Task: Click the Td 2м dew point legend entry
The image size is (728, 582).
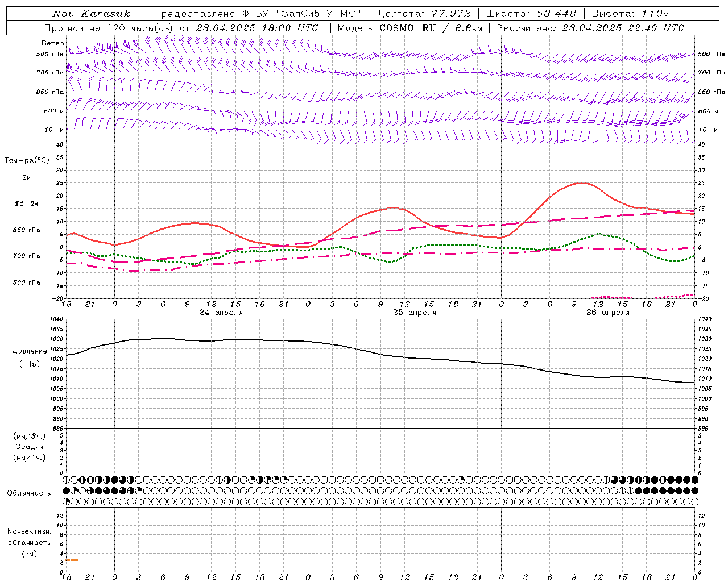Action: (x=27, y=203)
